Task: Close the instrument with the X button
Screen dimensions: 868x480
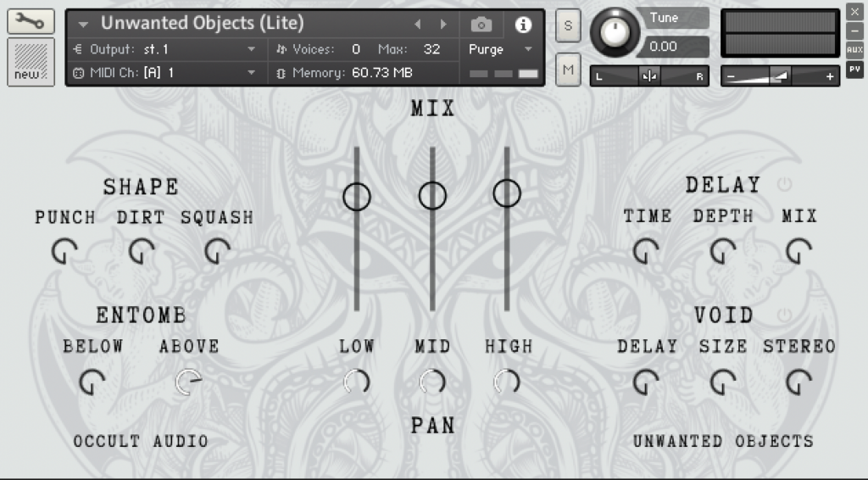Action: point(854,12)
